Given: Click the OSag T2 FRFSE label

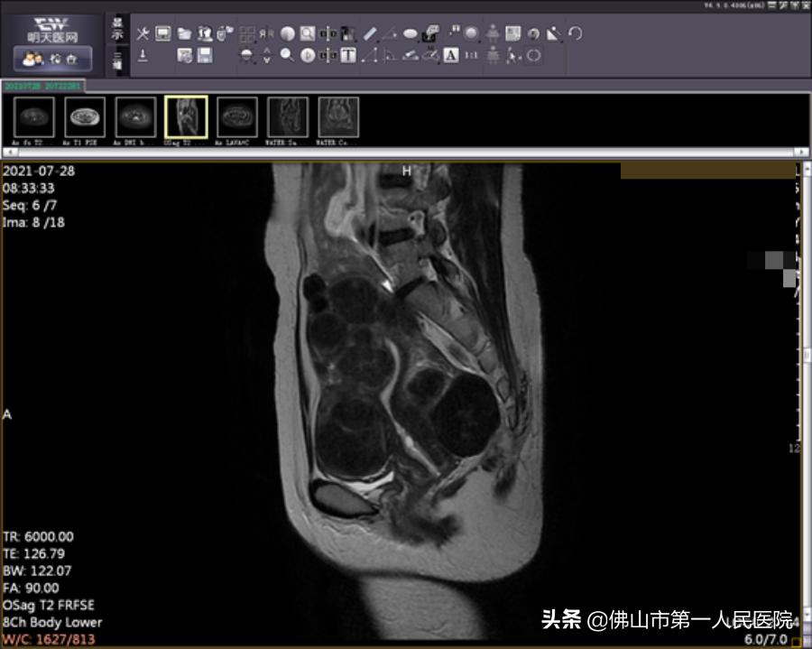Looking at the screenshot, I should (x=49, y=605).
